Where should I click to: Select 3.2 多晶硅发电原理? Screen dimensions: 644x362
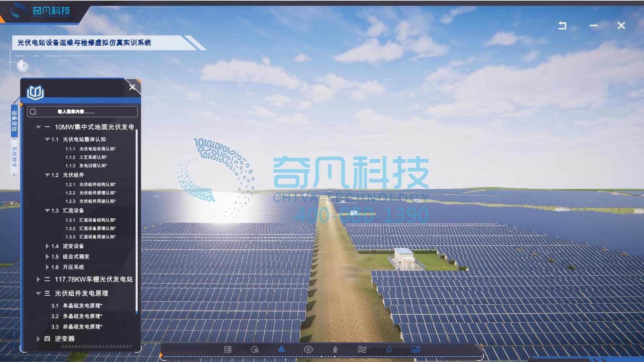(77, 316)
